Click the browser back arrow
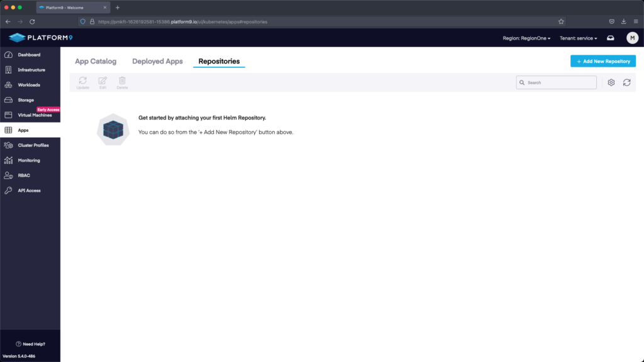This screenshot has width=644, height=362. click(8, 22)
